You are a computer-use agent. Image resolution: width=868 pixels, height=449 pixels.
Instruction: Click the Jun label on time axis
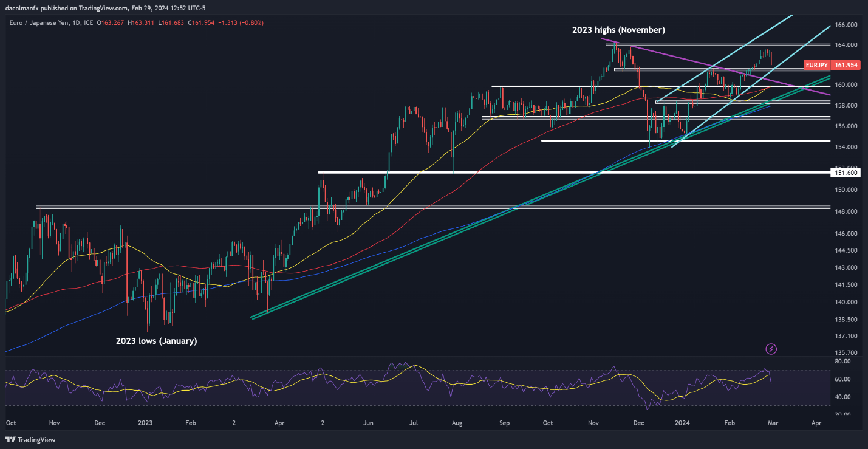[368, 422]
